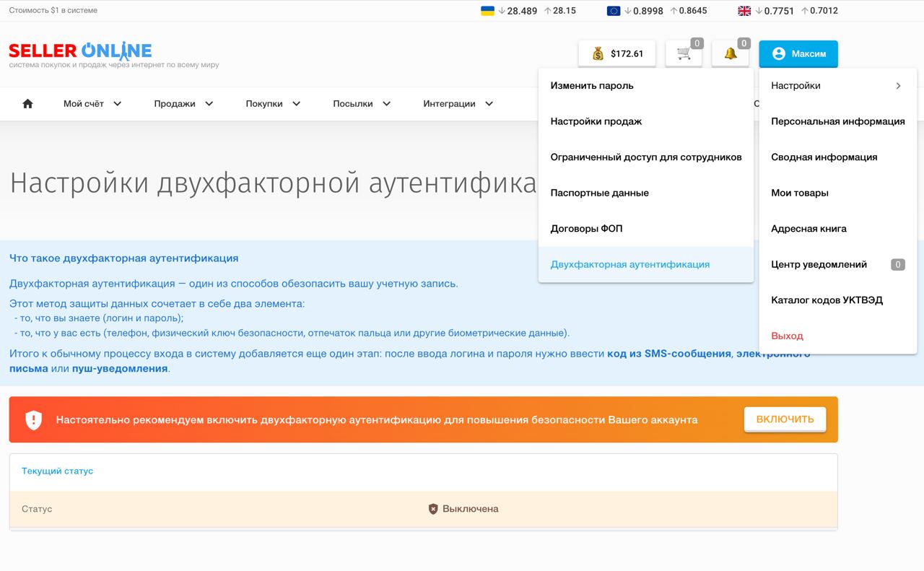Go to the home page icon
Viewport: 924px width, 571px height.
click(x=27, y=103)
